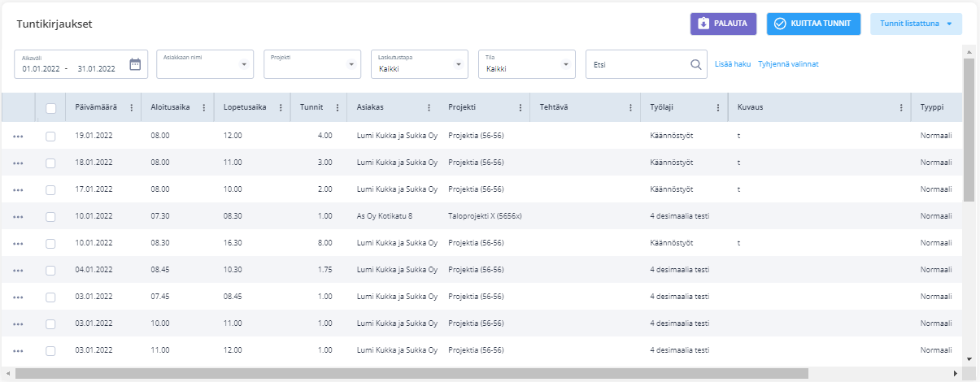Click 'As Oy Kotikatu 8' cell
980x382 pixels.
pos(385,216)
